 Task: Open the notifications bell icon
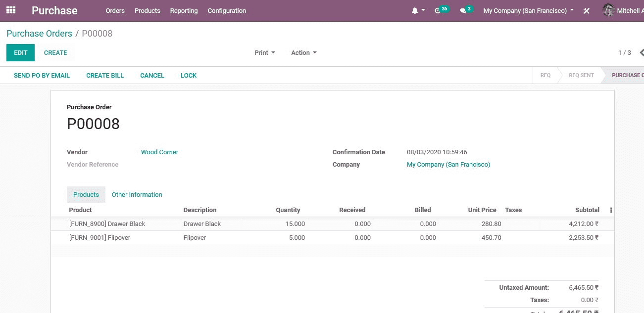(415, 10)
